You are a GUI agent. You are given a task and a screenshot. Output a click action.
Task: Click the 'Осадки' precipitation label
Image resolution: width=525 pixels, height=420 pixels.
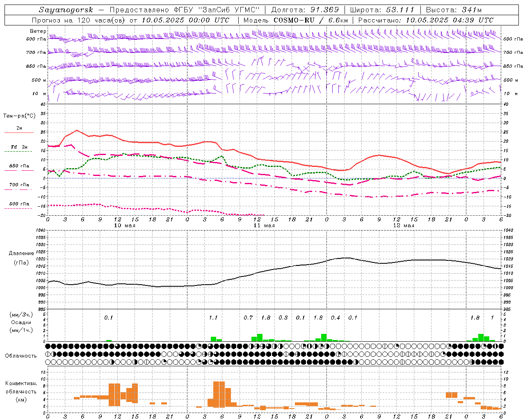pos(21,322)
